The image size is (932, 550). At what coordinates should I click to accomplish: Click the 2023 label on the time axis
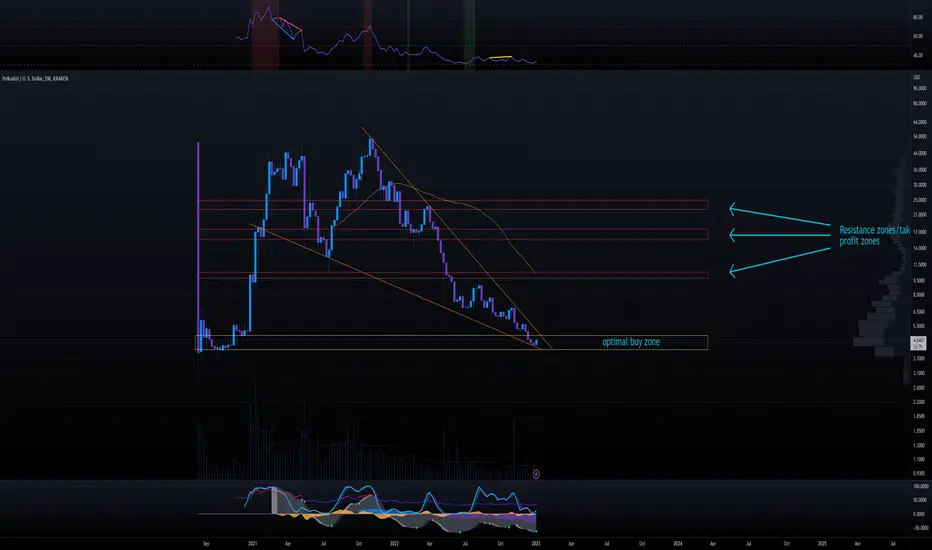point(536,543)
